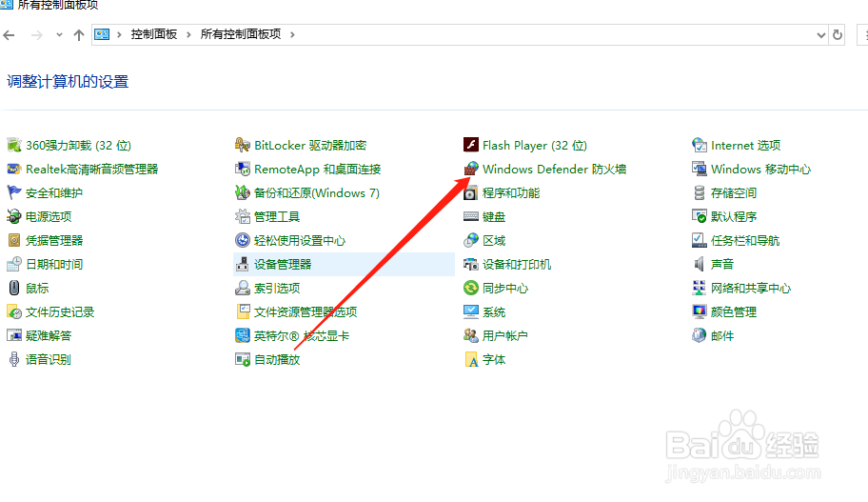Open the 360强力卸载 (32 位) icon
Screen dimensions: 868x502
[x=14, y=145]
